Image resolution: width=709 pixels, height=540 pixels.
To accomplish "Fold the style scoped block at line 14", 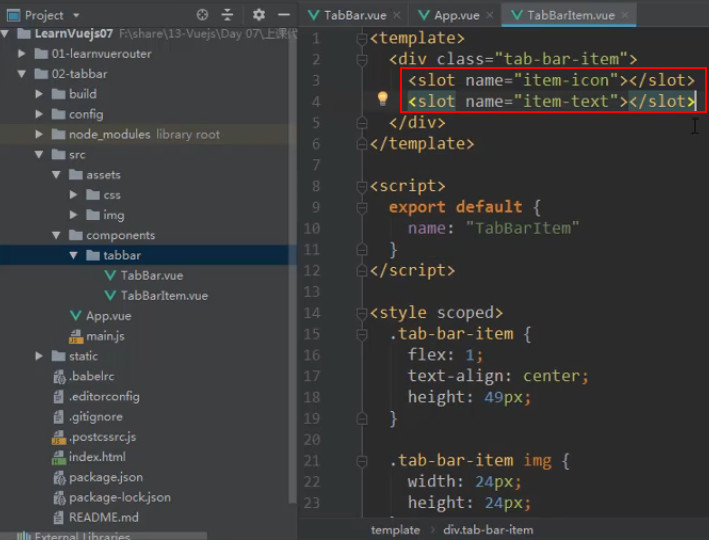I will 361,313.
